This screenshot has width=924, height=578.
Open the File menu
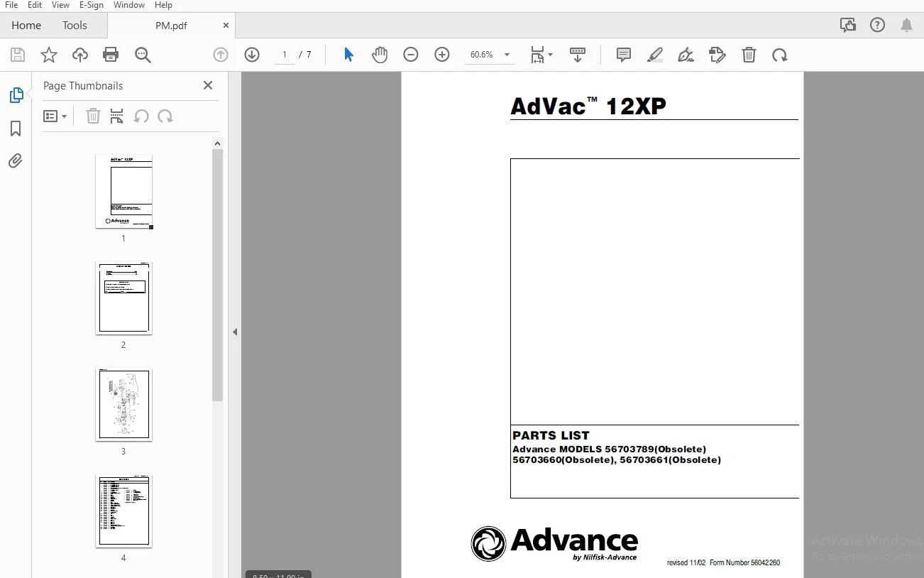(x=11, y=5)
